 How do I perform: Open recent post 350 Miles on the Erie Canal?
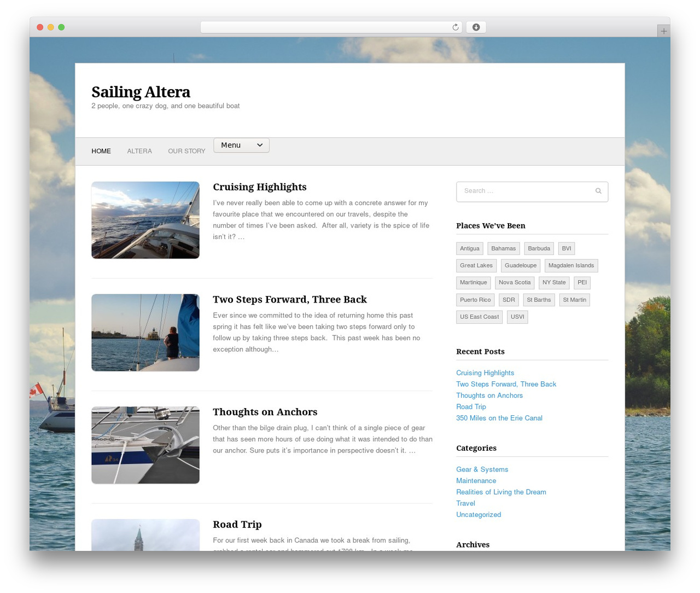(499, 418)
